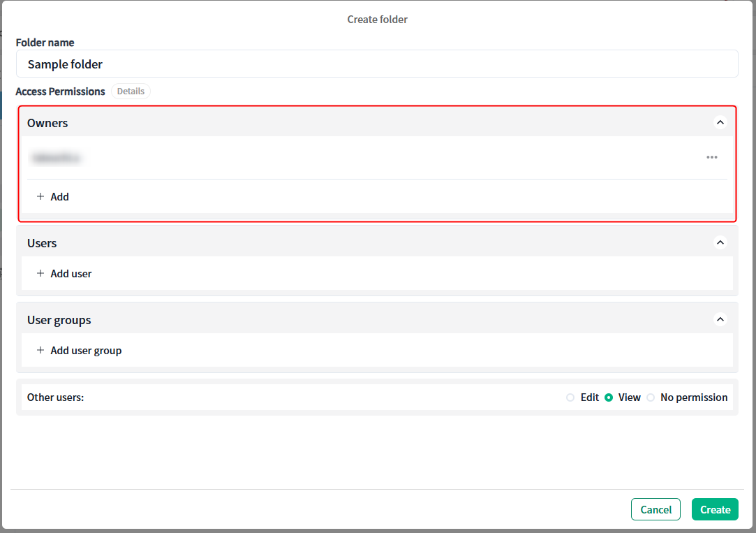Collapse the User groups section

pos(720,319)
